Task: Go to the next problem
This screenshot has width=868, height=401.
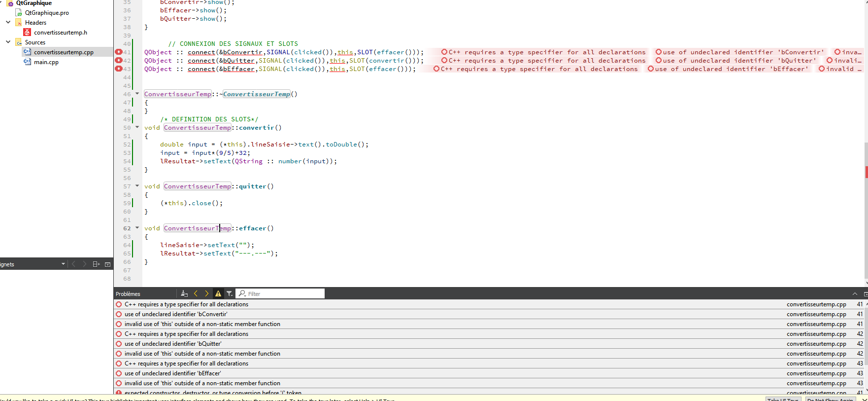Action: (x=206, y=293)
